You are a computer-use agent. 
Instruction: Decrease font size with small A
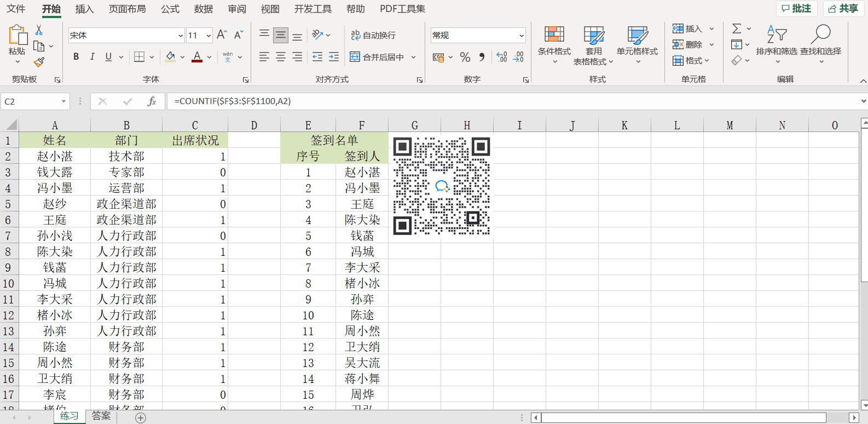point(239,35)
